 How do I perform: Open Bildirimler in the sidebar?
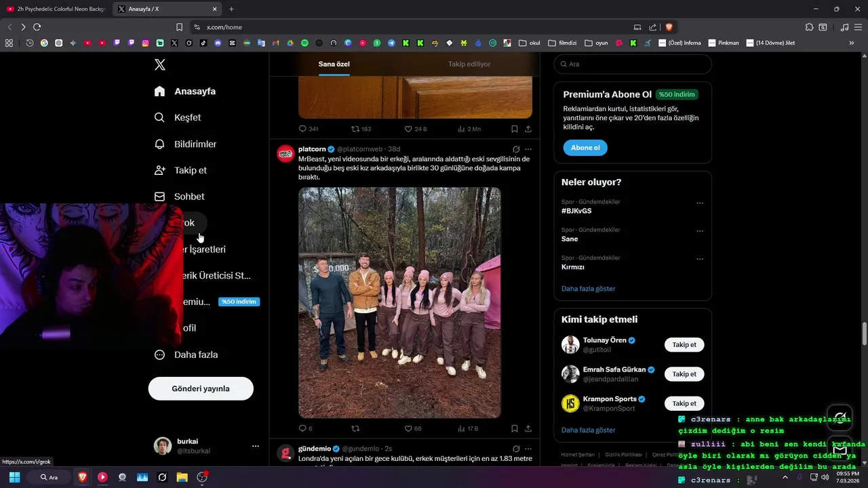click(185, 144)
